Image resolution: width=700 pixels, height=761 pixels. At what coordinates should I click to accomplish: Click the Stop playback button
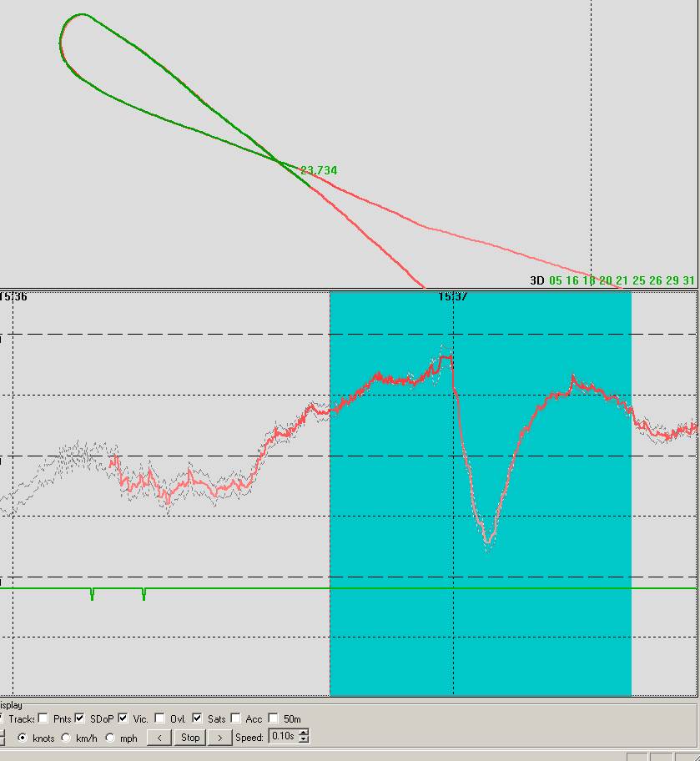(190, 737)
